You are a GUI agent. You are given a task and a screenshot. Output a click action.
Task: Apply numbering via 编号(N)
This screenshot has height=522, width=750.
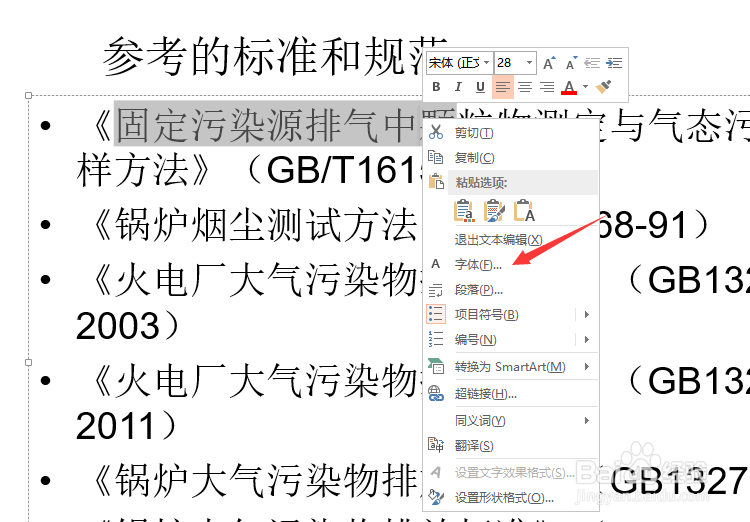point(475,340)
